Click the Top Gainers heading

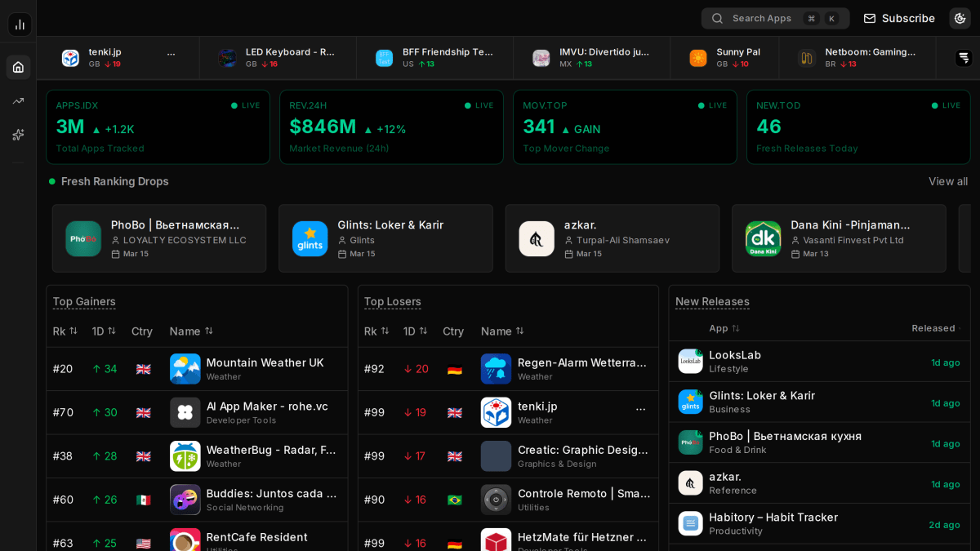coord(84,302)
